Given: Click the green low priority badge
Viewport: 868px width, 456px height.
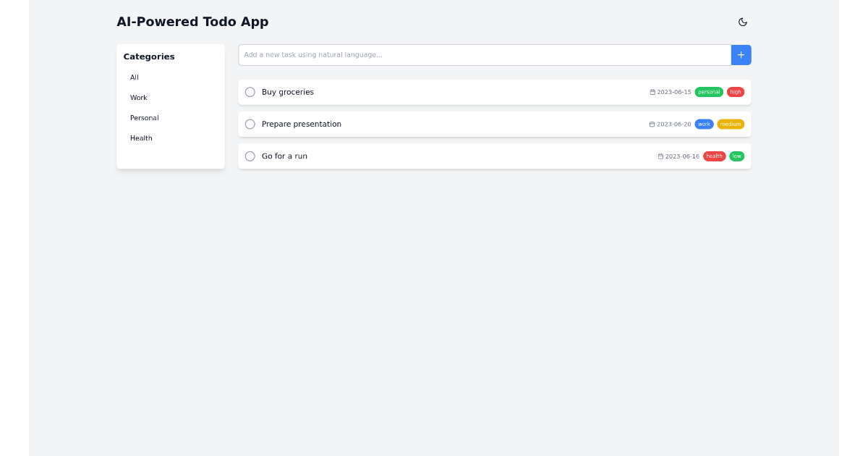Looking at the screenshot, I should click(x=736, y=156).
